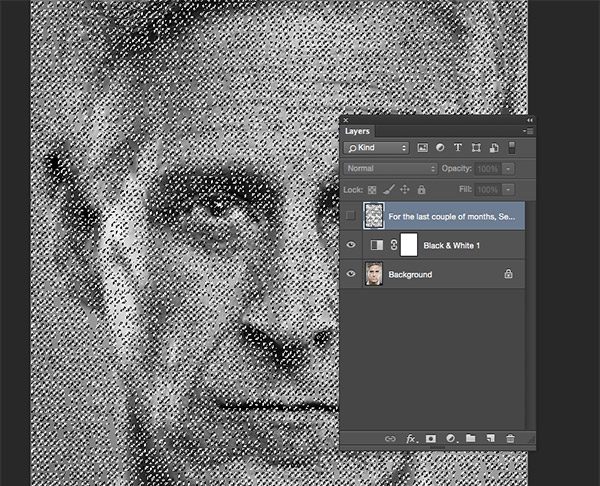600x486 pixels.
Task: Open the Layers panel flyout menu
Action: click(x=527, y=130)
